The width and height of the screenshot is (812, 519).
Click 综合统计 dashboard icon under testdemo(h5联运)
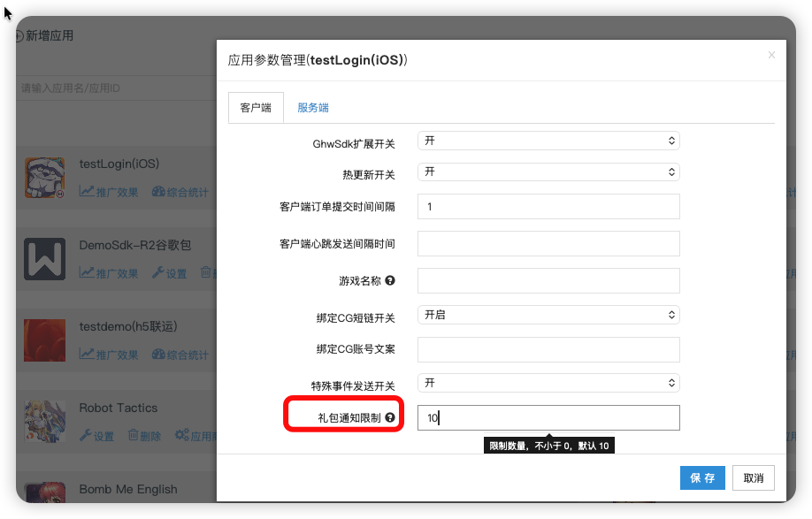click(x=158, y=355)
